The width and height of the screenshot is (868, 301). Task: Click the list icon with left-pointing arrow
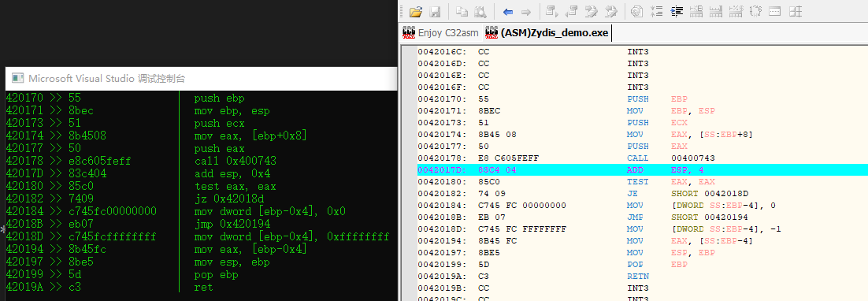572,12
